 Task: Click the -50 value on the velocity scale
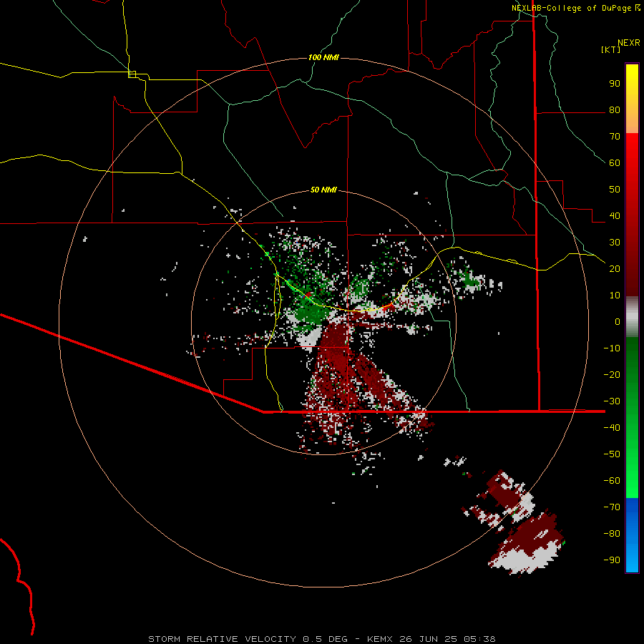[612, 454]
